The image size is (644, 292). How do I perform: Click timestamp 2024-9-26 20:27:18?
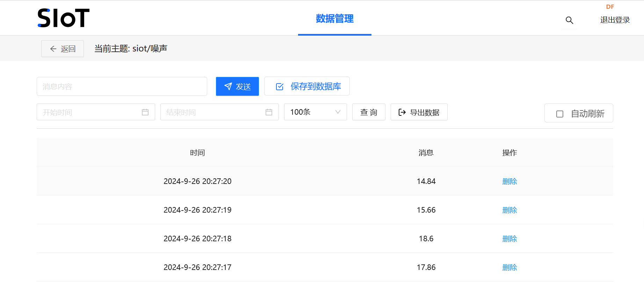click(x=197, y=238)
